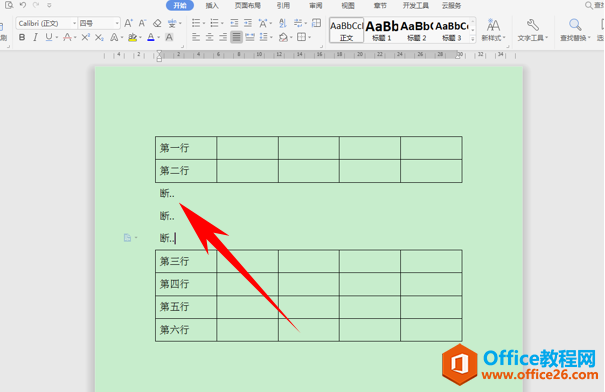Toggle underline formatting

(x=49, y=37)
